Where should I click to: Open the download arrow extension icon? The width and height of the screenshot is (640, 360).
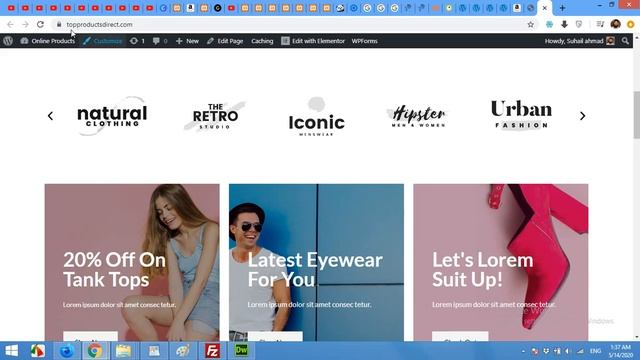click(x=564, y=24)
